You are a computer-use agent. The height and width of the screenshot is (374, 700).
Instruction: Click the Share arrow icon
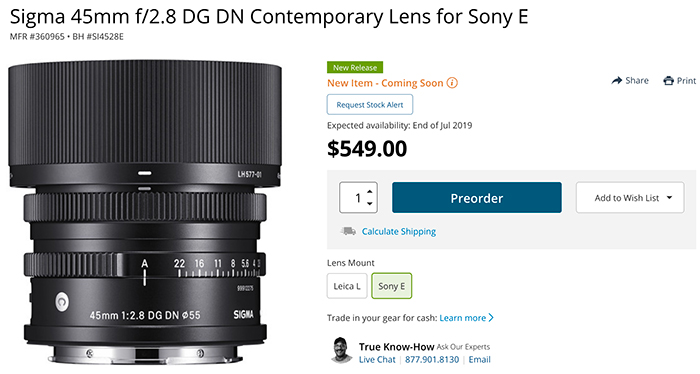617,81
